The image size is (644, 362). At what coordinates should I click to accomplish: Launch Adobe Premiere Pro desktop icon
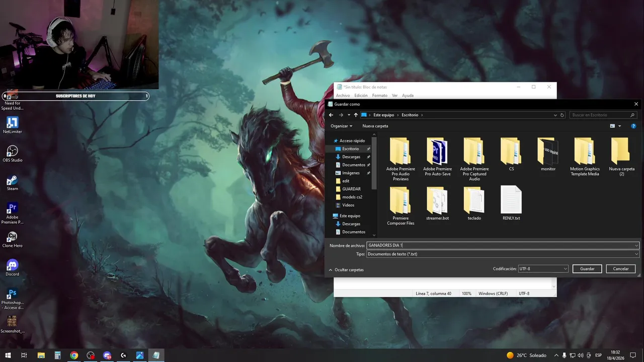click(12, 213)
